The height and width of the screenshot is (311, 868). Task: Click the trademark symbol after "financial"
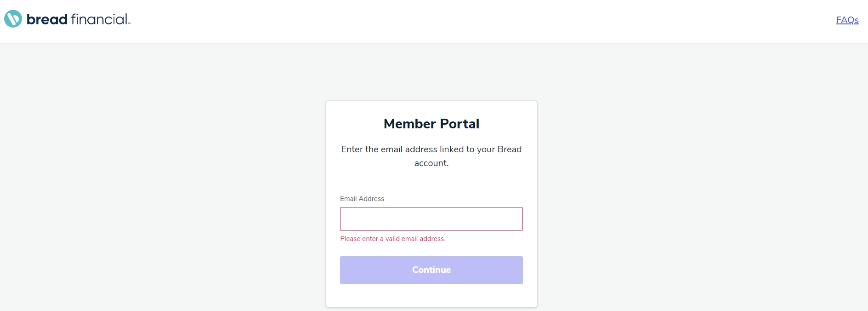pos(130,23)
